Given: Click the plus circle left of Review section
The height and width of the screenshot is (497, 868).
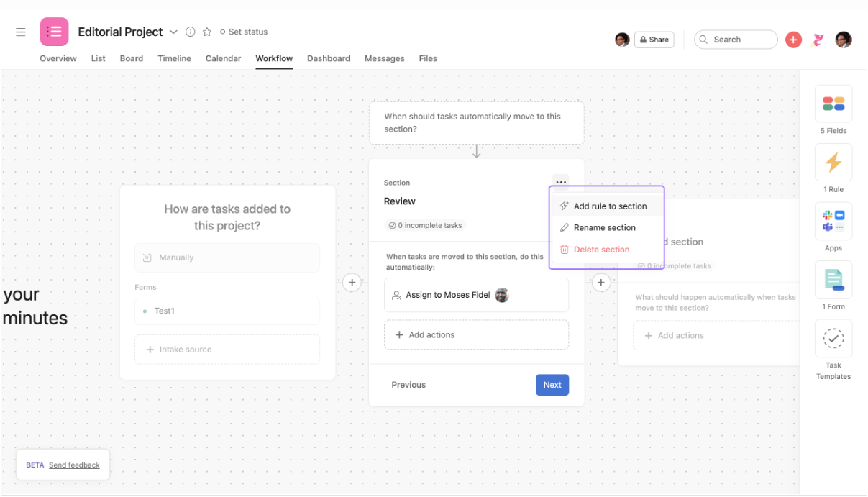Looking at the screenshot, I should click(x=352, y=282).
